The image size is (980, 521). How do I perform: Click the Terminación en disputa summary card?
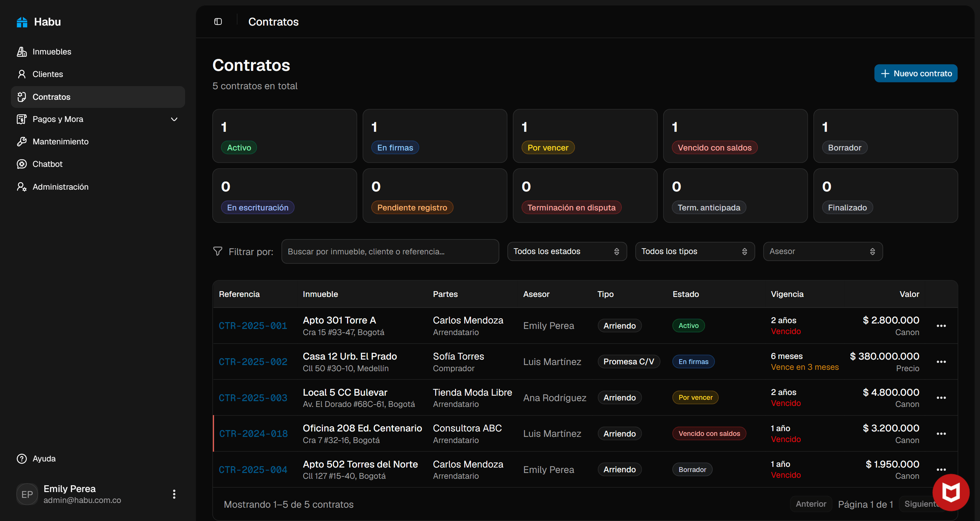click(585, 196)
